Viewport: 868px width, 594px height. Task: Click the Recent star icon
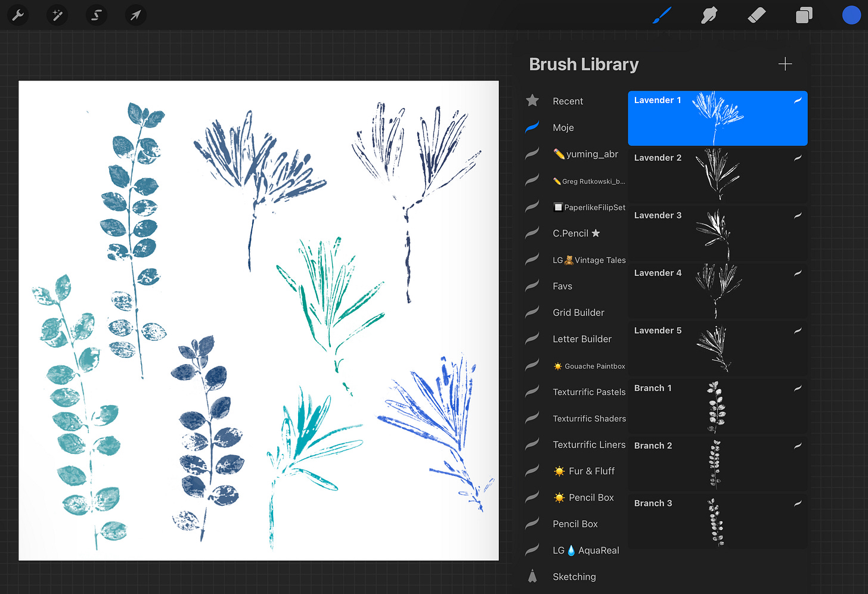[x=532, y=101]
